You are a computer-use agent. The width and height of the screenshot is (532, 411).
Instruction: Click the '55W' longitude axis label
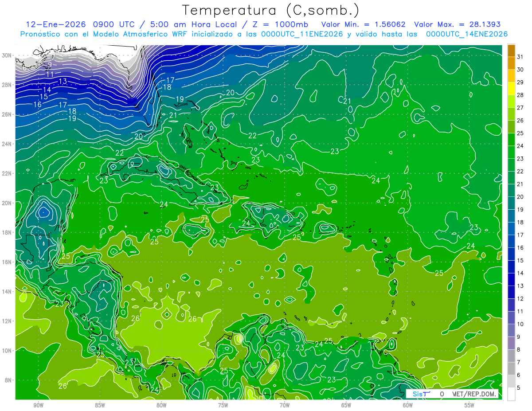(x=469, y=405)
